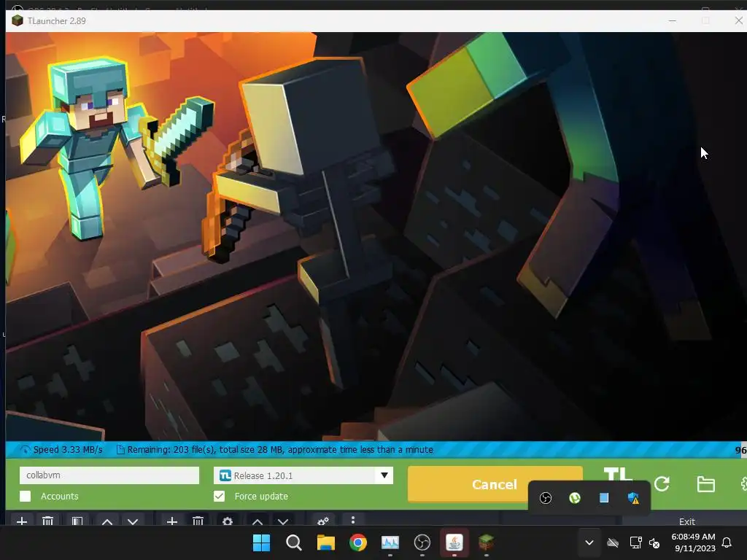Click the Remaining: 203 file(s) status text
This screenshot has height=560, width=747.
click(280, 449)
